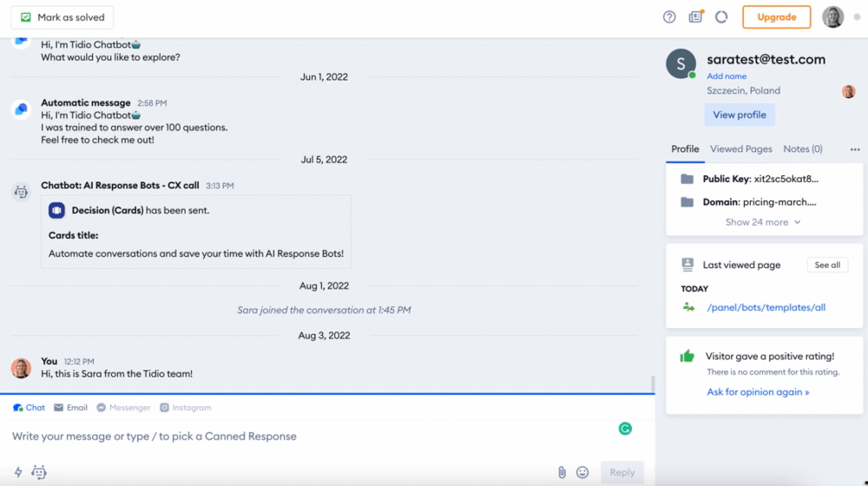Image resolution: width=868 pixels, height=486 pixels.
Task: Click the green page visit icon
Action: tap(688, 306)
